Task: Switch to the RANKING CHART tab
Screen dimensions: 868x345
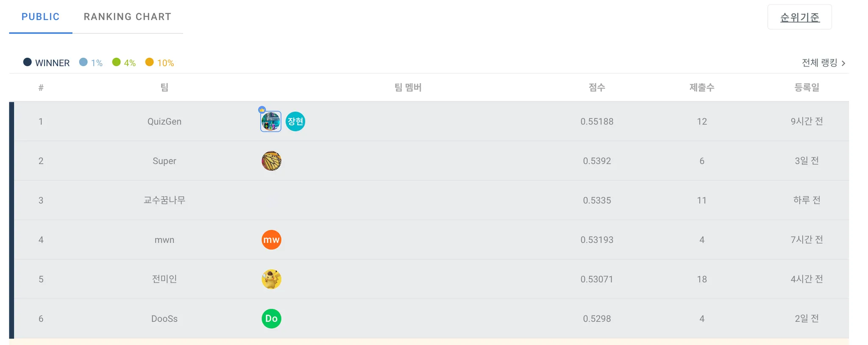Action: [128, 17]
